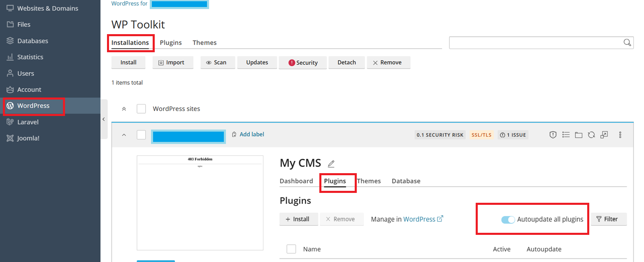The width and height of the screenshot is (644, 262).
Task: Tick the checkbox beside the Name column
Action: (291, 249)
